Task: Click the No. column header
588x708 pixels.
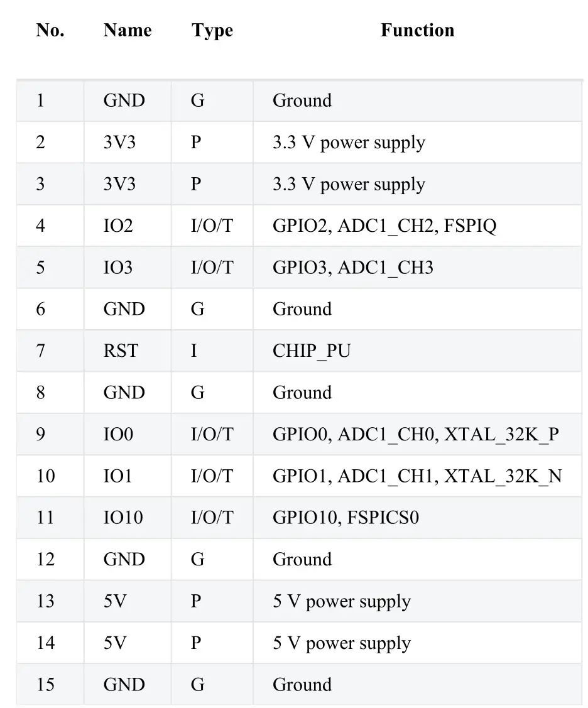Action: pos(50,30)
